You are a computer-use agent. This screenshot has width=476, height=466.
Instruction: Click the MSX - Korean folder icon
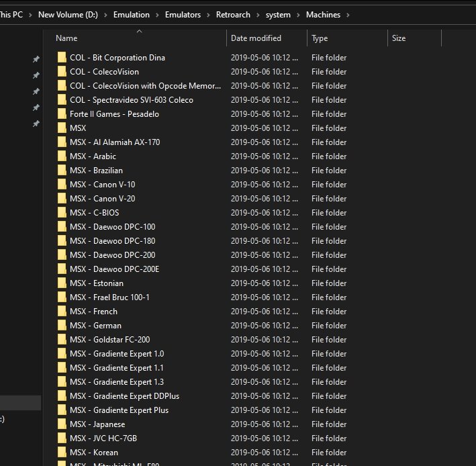point(62,452)
